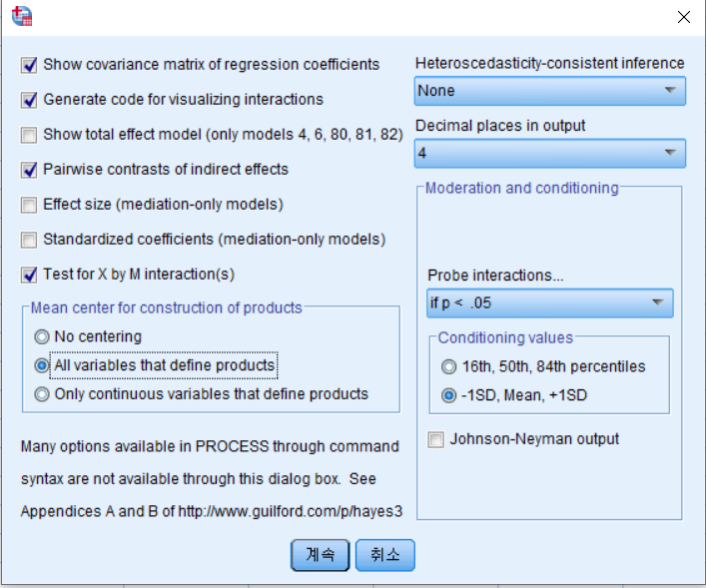
Task: Select 16th, 50th, 84th percentiles option
Action: (x=449, y=367)
